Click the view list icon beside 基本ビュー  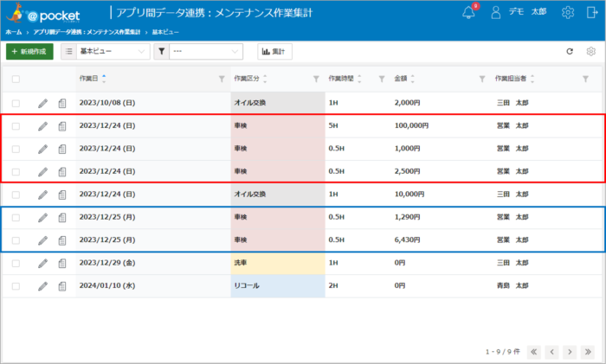tap(68, 51)
